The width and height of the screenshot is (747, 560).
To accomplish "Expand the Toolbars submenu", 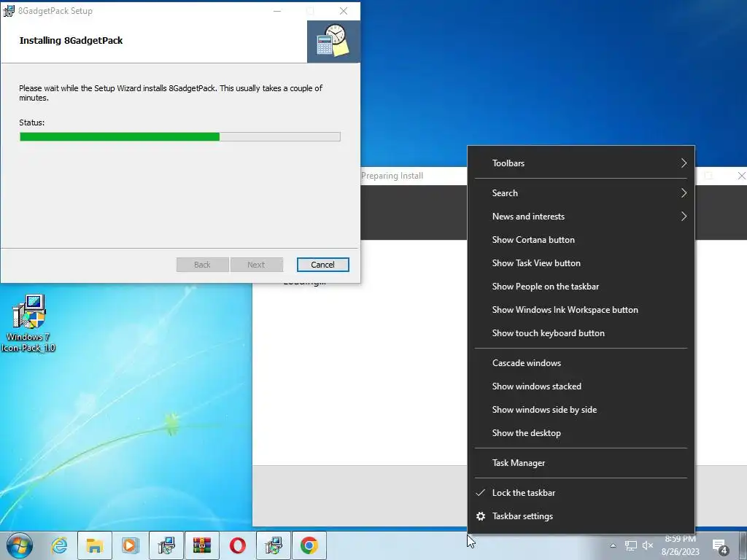I will click(x=581, y=163).
